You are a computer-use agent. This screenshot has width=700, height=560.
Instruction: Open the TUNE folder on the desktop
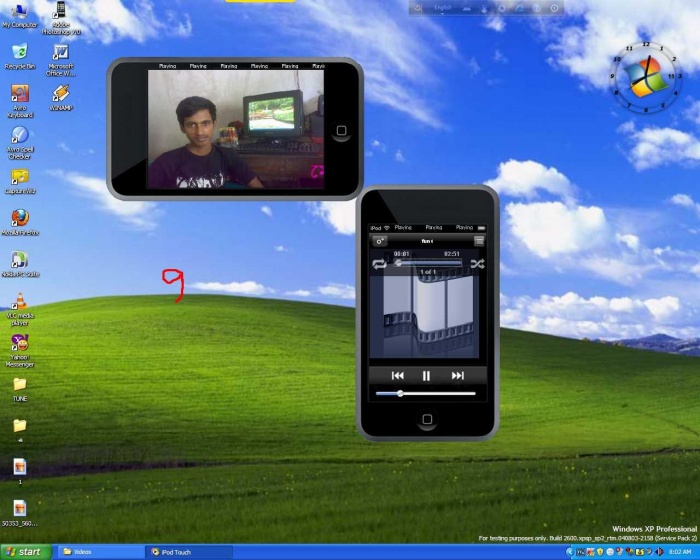point(20,389)
